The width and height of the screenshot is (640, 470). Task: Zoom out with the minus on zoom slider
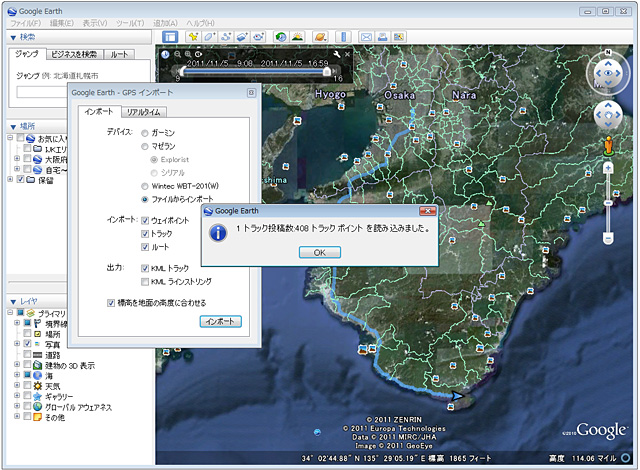click(608, 238)
